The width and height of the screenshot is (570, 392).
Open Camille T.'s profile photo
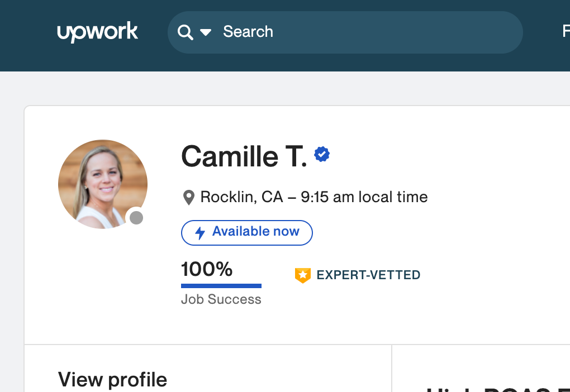click(102, 184)
